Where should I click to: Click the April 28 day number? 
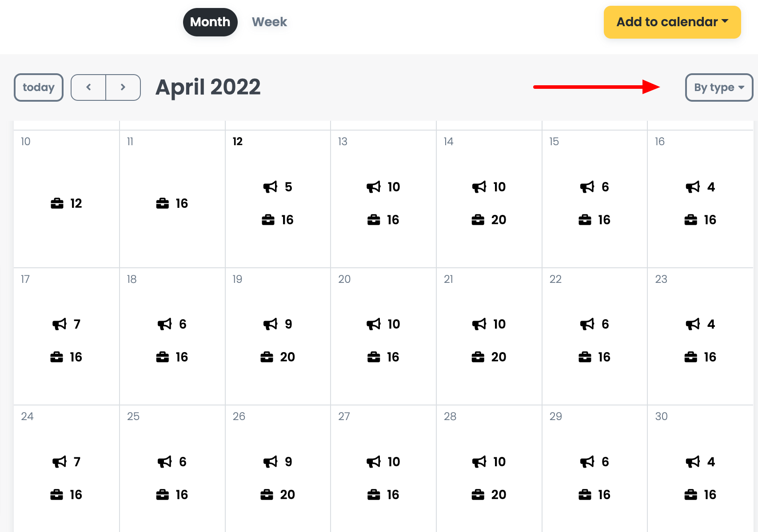point(450,417)
